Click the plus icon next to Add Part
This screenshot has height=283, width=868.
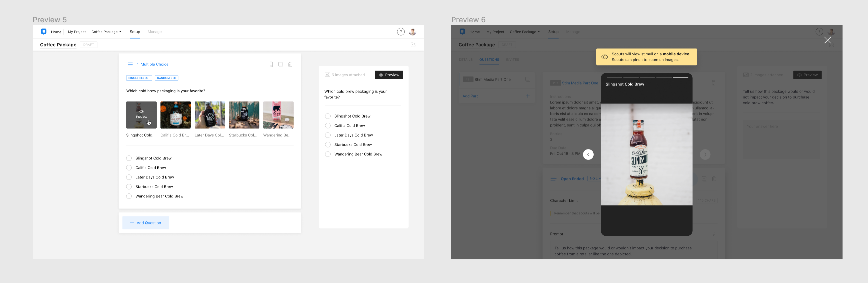528,96
